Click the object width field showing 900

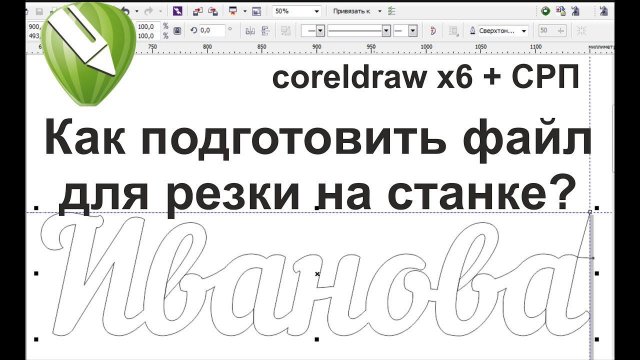point(34,27)
